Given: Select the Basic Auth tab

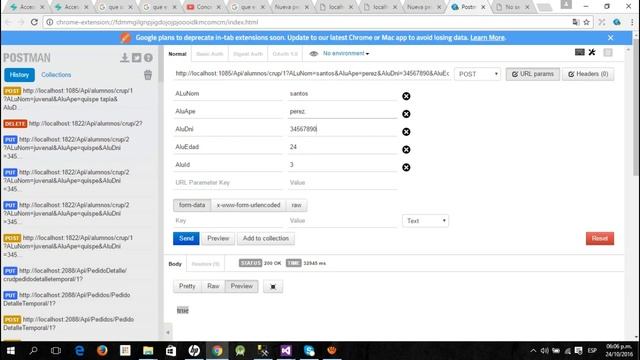Looking at the screenshot, I should (x=209, y=54).
